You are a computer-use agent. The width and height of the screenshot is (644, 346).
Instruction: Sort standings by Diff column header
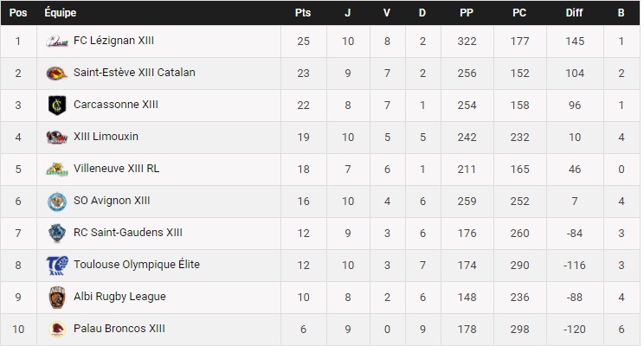[x=574, y=12]
